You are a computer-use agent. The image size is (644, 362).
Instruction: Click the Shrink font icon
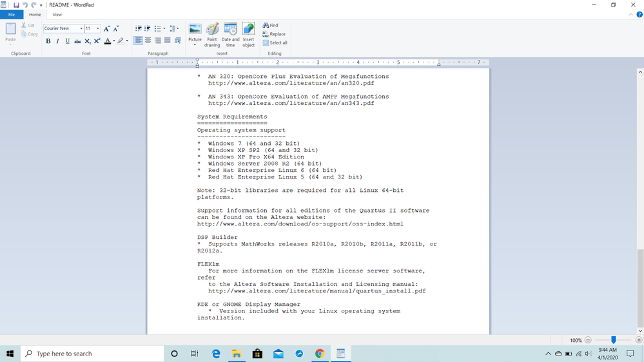(x=116, y=28)
